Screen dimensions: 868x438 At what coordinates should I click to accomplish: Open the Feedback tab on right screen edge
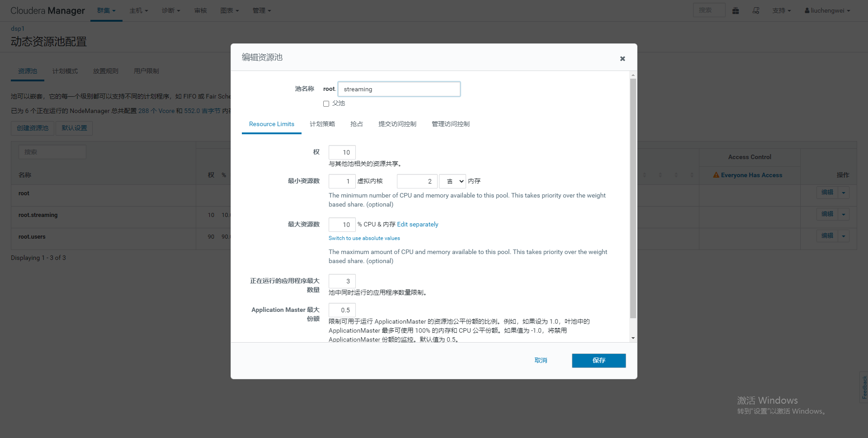pyautogui.click(x=863, y=386)
